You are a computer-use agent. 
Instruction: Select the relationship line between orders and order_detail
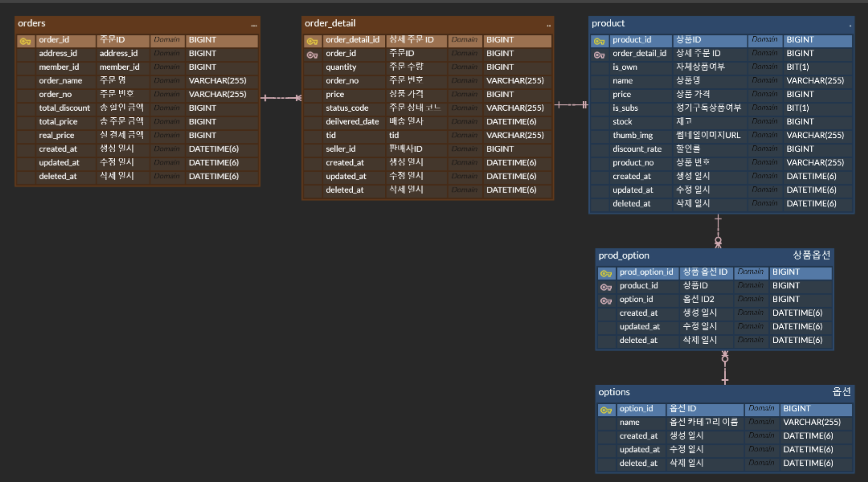pyautogui.click(x=281, y=98)
